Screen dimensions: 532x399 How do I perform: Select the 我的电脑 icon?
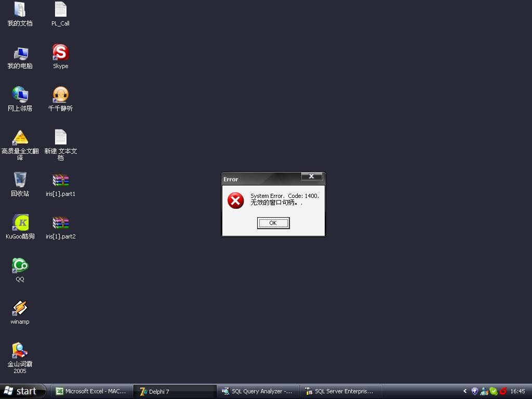click(x=20, y=53)
